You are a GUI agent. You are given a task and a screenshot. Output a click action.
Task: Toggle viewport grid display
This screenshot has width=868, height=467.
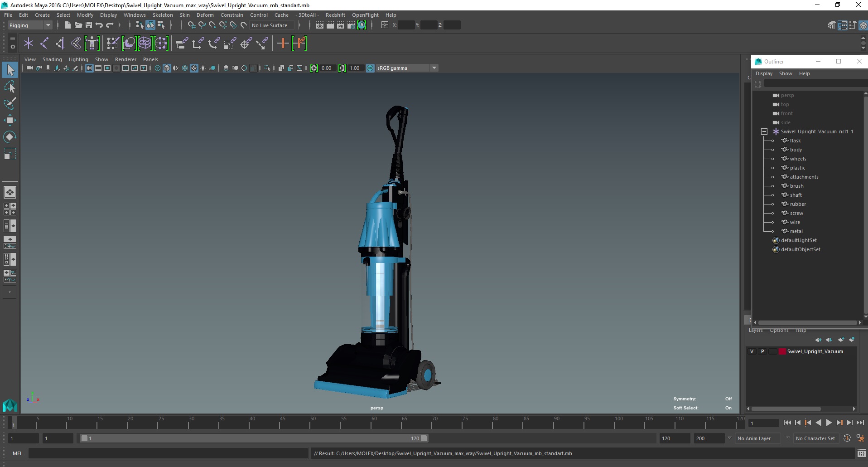(89, 68)
